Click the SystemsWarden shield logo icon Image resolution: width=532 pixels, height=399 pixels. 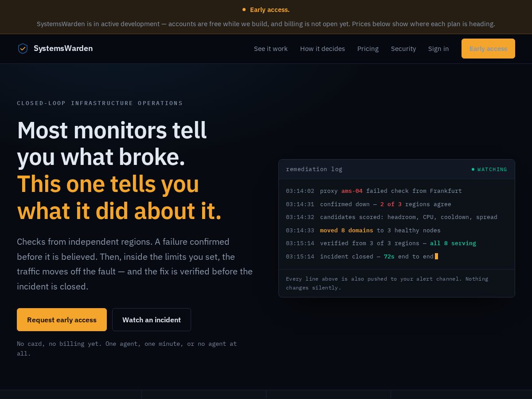pyautogui.click(x=23, y=49)
